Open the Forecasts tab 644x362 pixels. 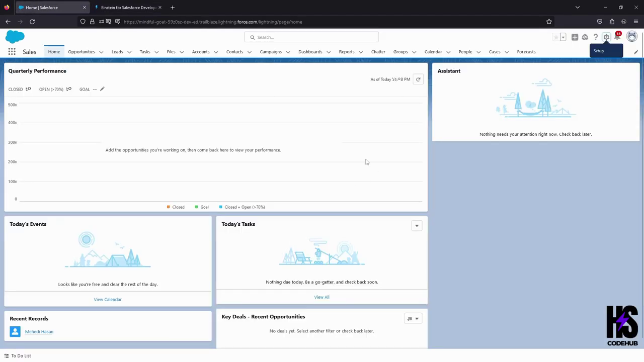(x=526, y=52)
